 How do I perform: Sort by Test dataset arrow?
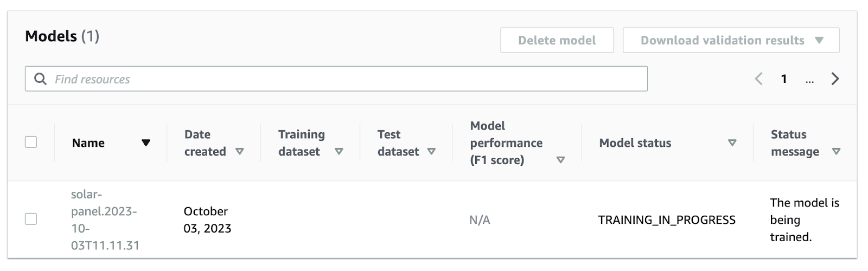(x=431, y=152)
